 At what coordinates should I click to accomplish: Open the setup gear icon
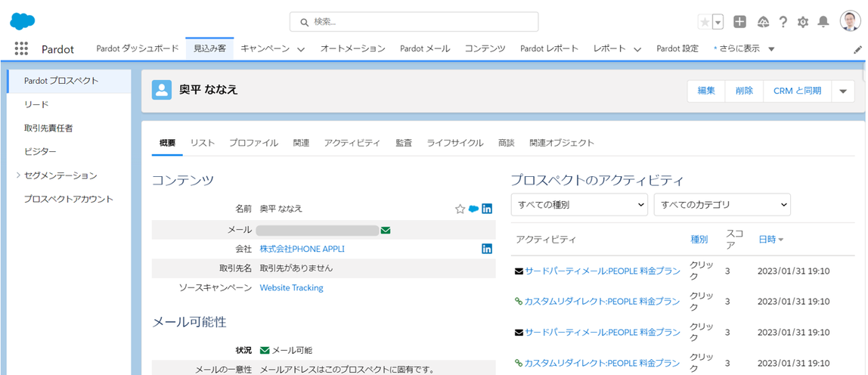(803, 22)
